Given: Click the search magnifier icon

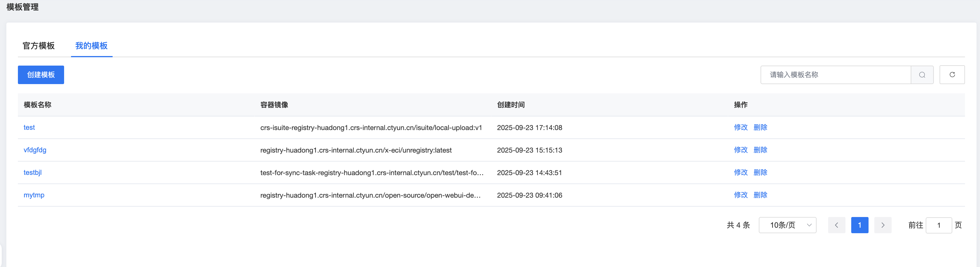Looking at the screenshot, I should point(922,75).
